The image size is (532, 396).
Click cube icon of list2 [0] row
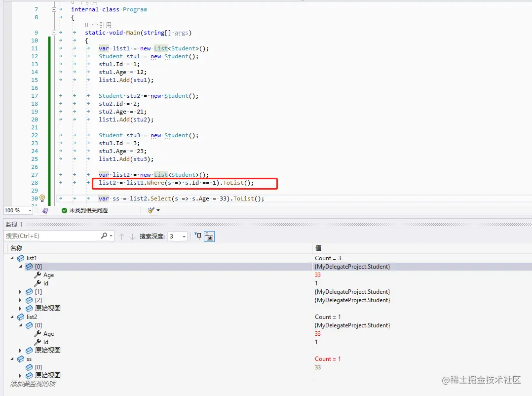[x=29, y=325]
